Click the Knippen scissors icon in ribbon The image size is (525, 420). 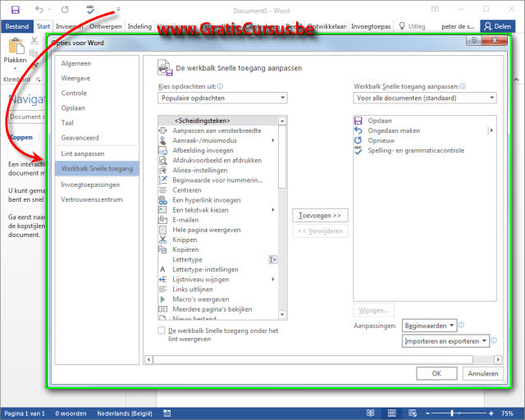click(34, 41)
